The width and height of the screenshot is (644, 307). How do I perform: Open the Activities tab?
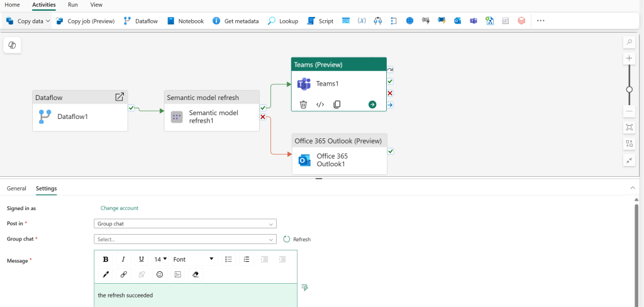(44, 5)
